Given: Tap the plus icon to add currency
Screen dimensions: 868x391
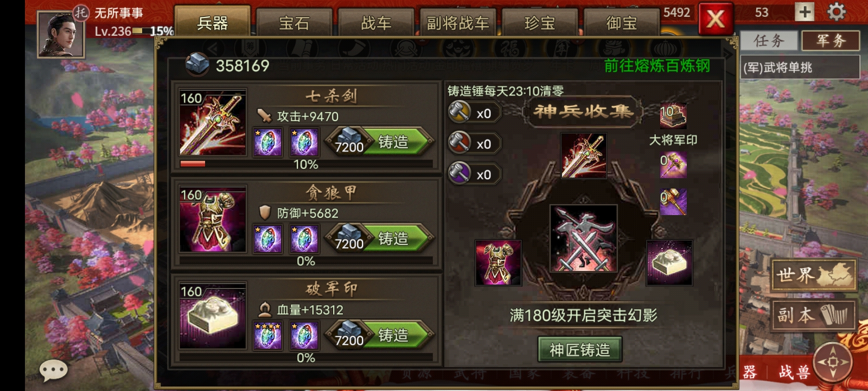Looking at the screenshot, I should [805, 11].
